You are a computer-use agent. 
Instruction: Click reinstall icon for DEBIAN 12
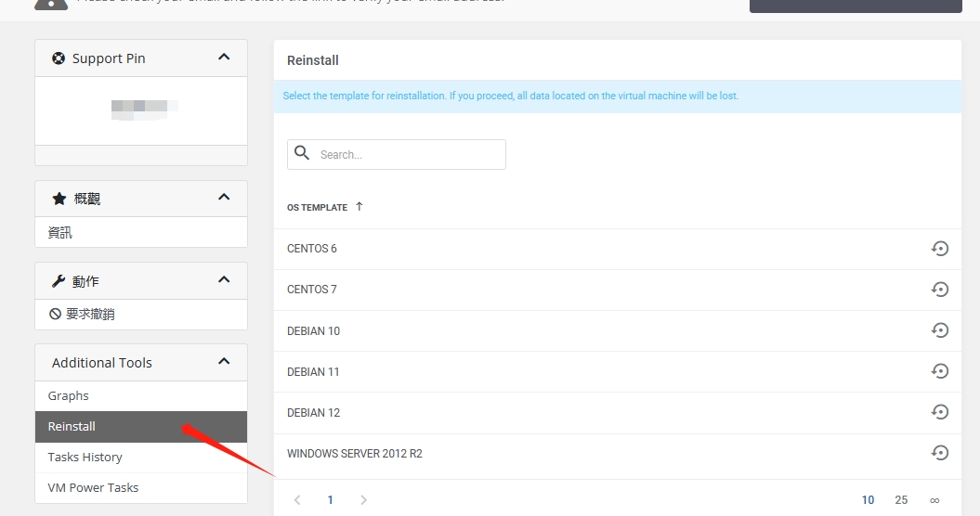tap(939, 412)
